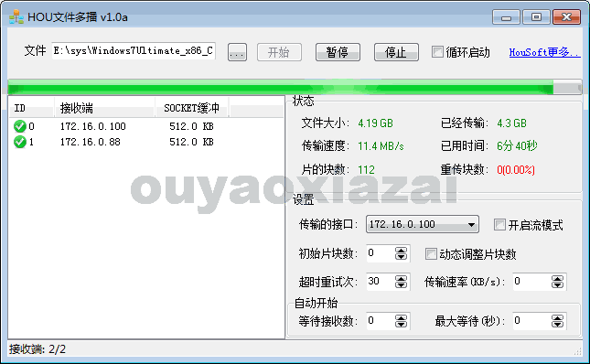590x364 pixels.
Task: Click green check icon for receiver 172.16.0.88
Action: pos(19,142)
